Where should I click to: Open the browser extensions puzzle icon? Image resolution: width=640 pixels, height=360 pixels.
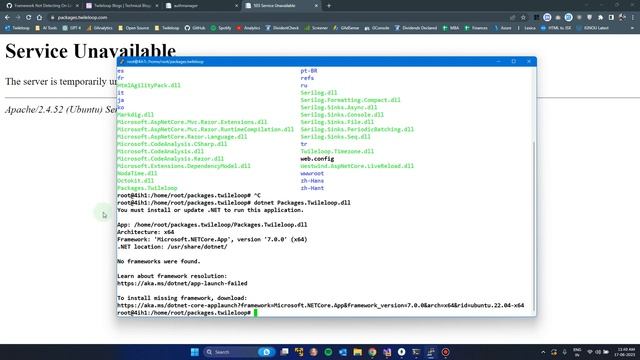600,18
